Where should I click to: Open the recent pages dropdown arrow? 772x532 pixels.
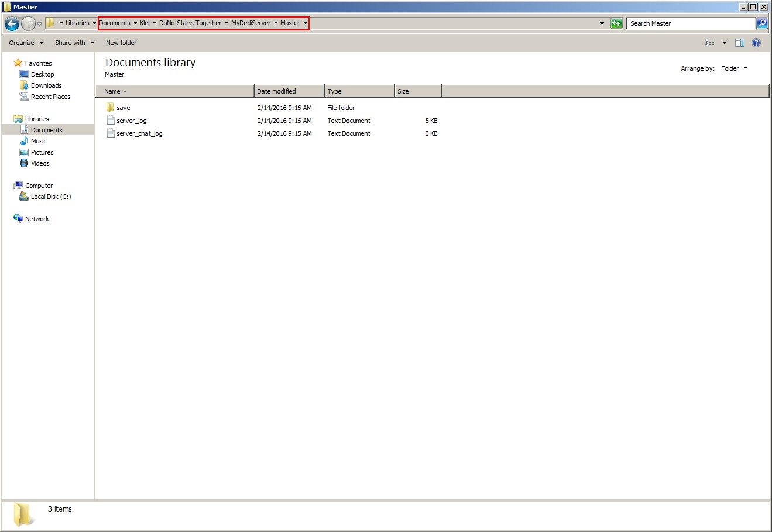click(x=39, y=24)
